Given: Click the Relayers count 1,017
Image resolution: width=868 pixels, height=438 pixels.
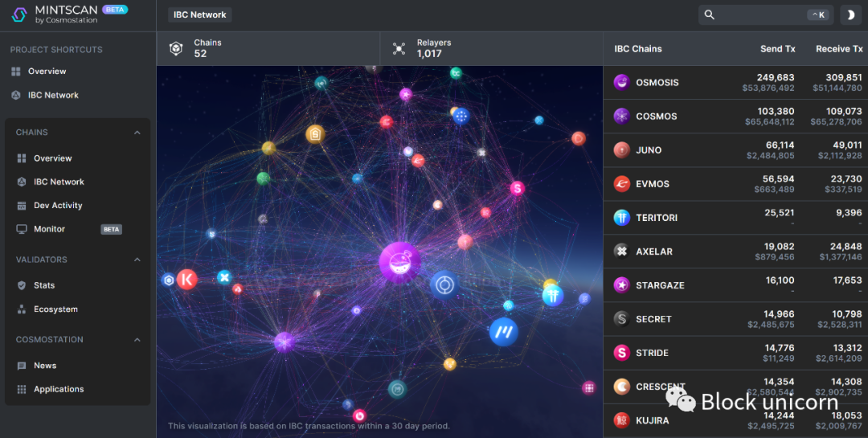Looking at the screenshot, I should (x=429, y=55).
